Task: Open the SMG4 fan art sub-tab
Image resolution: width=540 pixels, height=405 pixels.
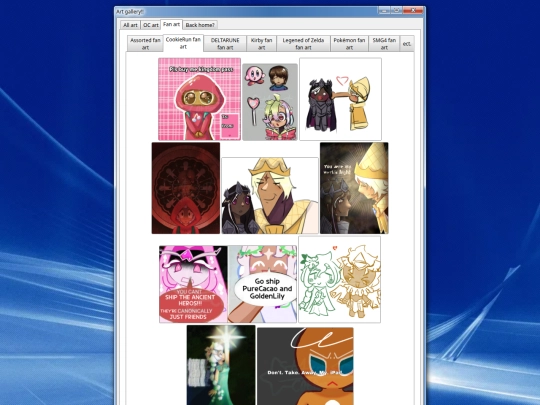Action: 384,44
